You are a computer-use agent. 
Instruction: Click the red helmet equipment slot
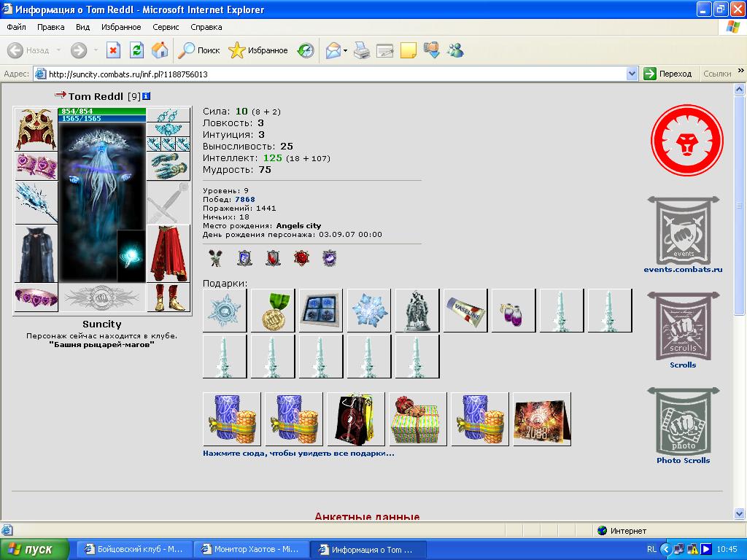(36, 130)
